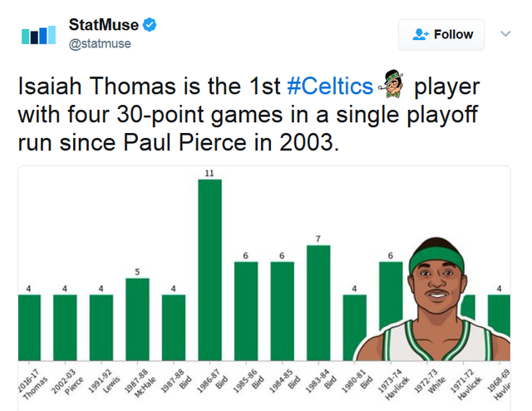Click the StatMuse bar-chart avatar logo
The height and width of the screenshot is (411, 532).
(38, 35)
